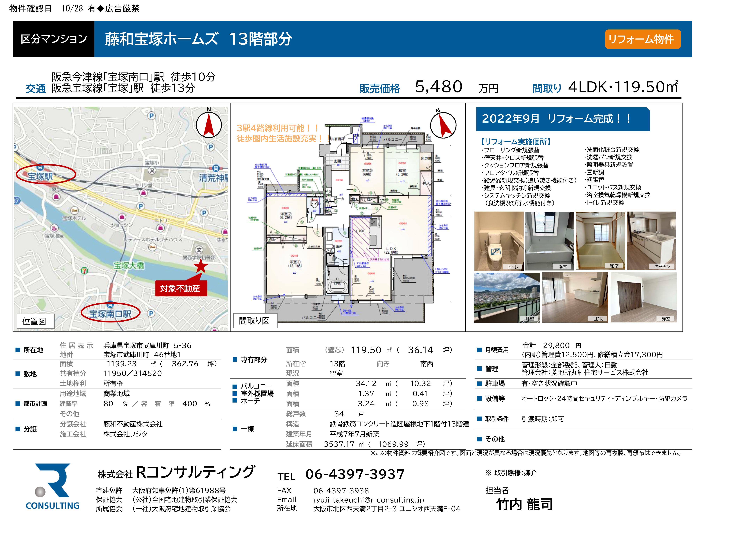Click the red 対象不動産 label
The height and width of the screenshot is (534, 756).
coord(181,289)
